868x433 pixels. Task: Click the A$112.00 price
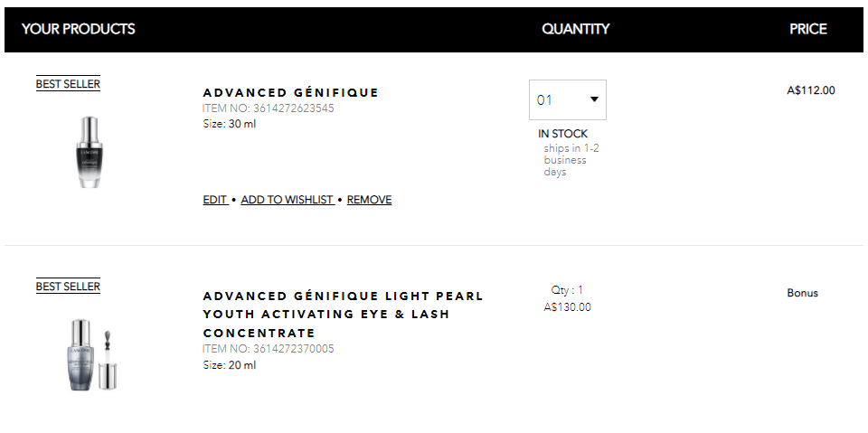[x=811, y=90]
